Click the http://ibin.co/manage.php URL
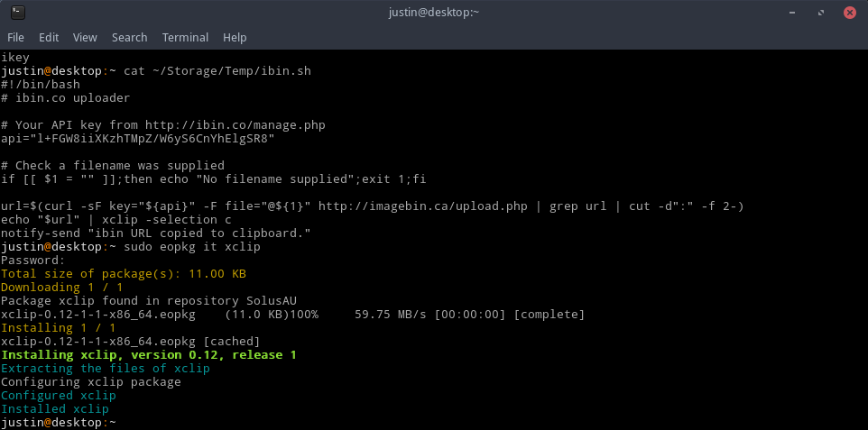868x430 pixels. point(235,125)
